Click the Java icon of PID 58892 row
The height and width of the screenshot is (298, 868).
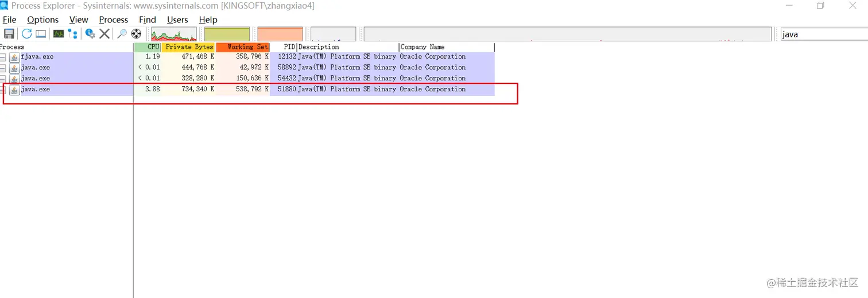pos(14,68)
